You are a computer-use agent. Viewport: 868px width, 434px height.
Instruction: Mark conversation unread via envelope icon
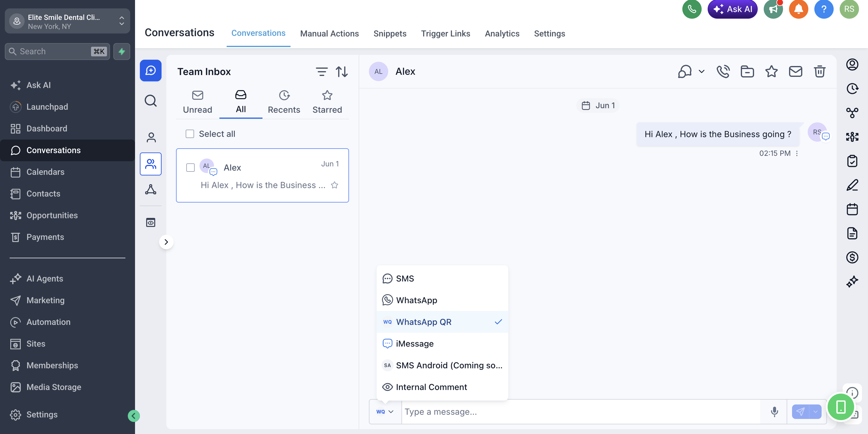[795, 71]
